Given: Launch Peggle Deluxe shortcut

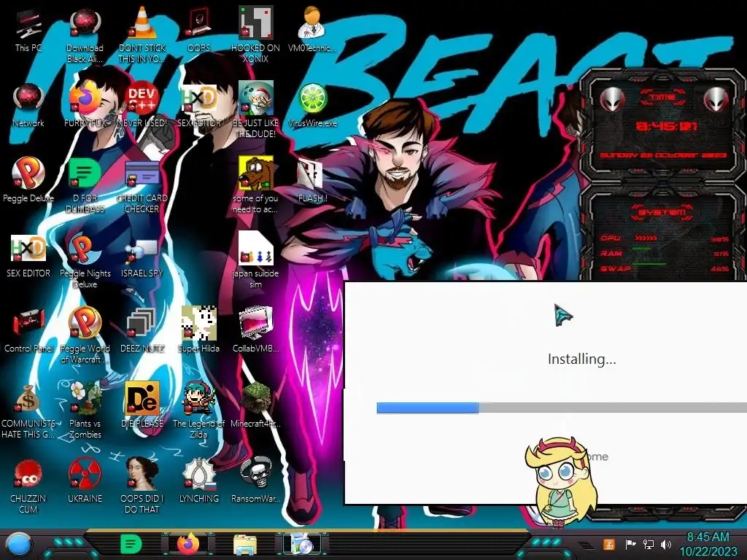Looking at the screenshot, I should click(x=28, y=174).
